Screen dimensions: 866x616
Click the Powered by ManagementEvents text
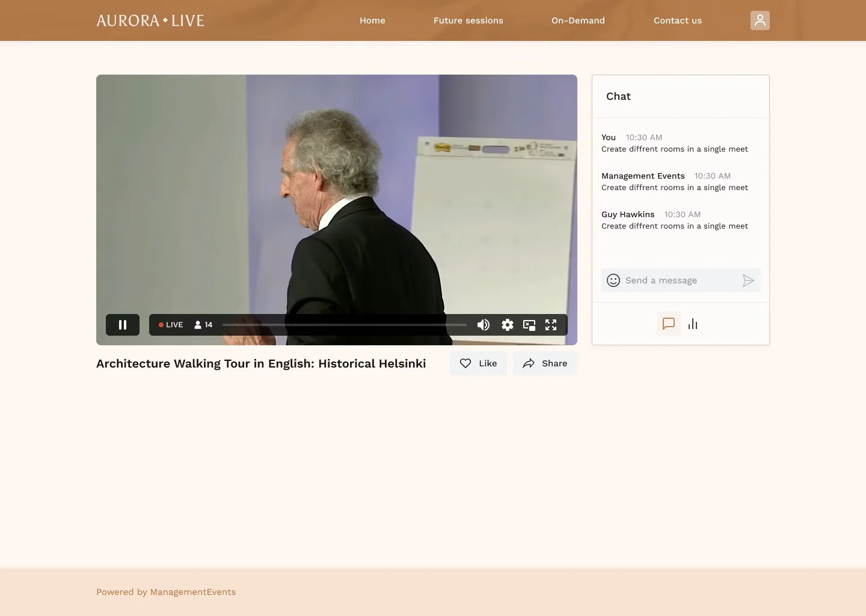click(166, 592)
